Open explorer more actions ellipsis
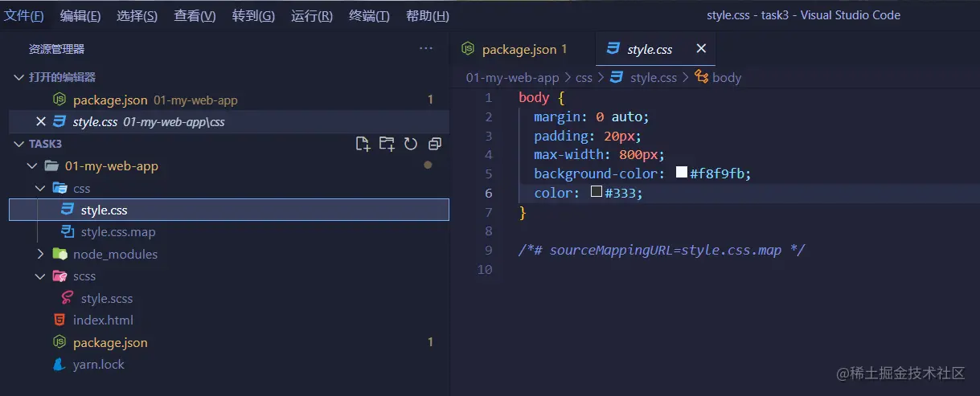 (x=426, y=49)
